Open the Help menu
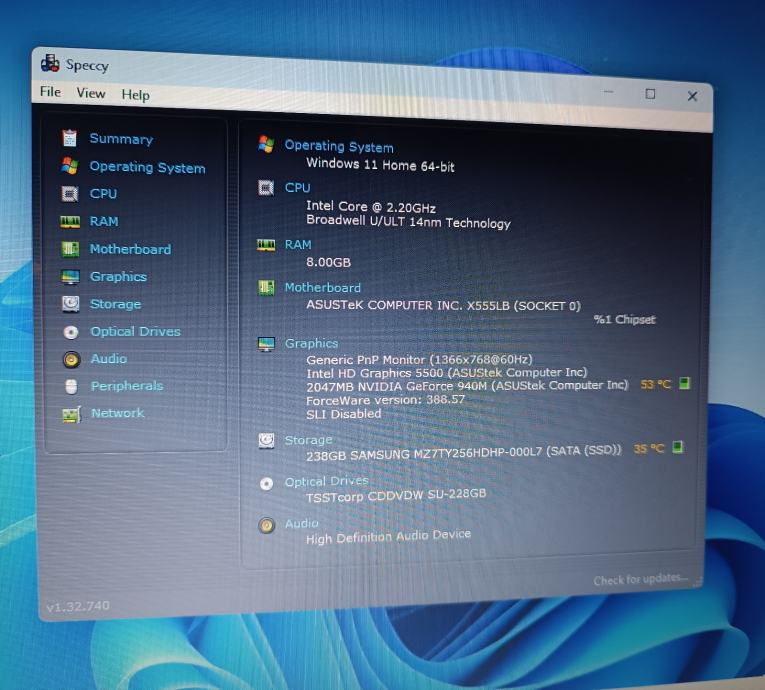 (135, 95)
